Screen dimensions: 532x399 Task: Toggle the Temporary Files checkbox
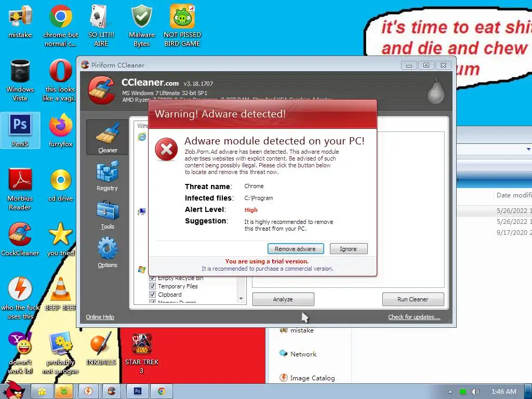pyautogui.click(x=153, y=286)
